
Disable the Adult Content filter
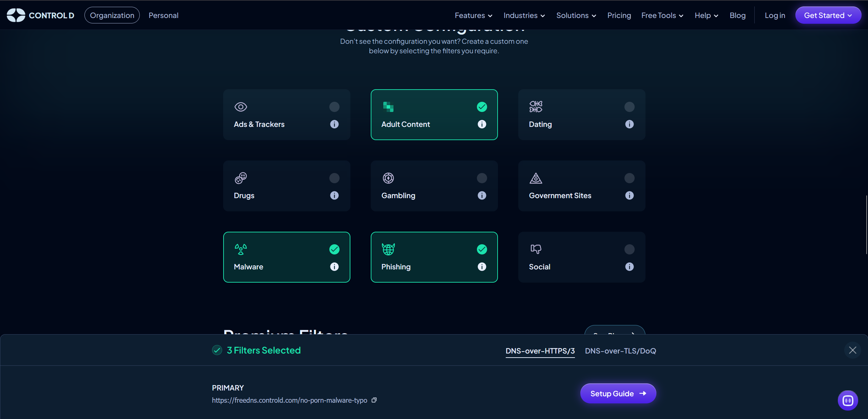[482, 107]
